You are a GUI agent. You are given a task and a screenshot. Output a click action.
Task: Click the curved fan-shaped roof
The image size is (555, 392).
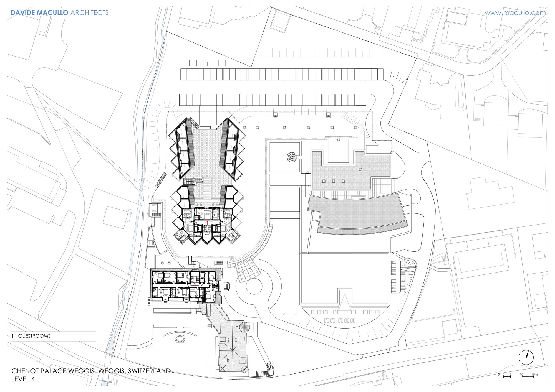click(358, 214)
